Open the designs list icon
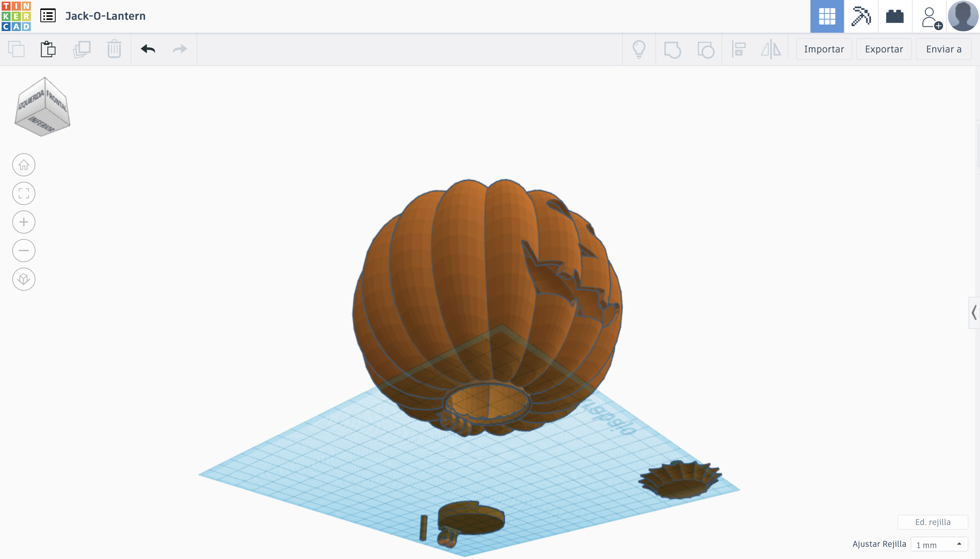 click(48, 16)
